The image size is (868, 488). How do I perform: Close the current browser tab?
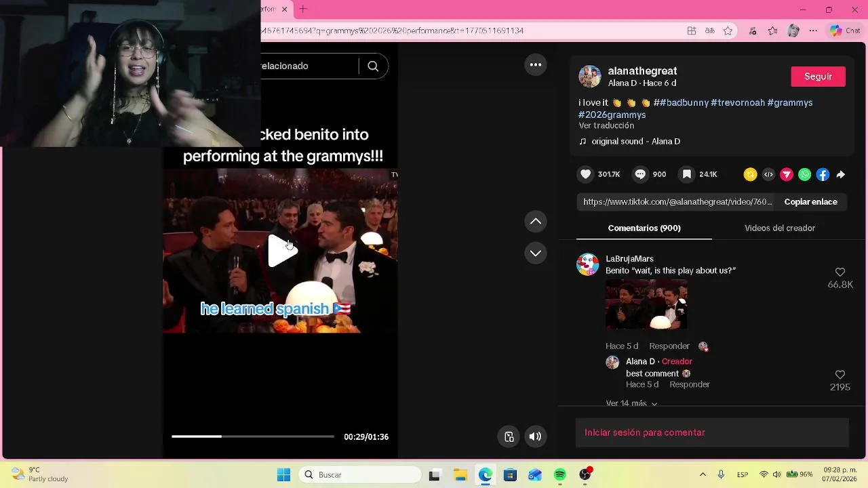point(285,9)
